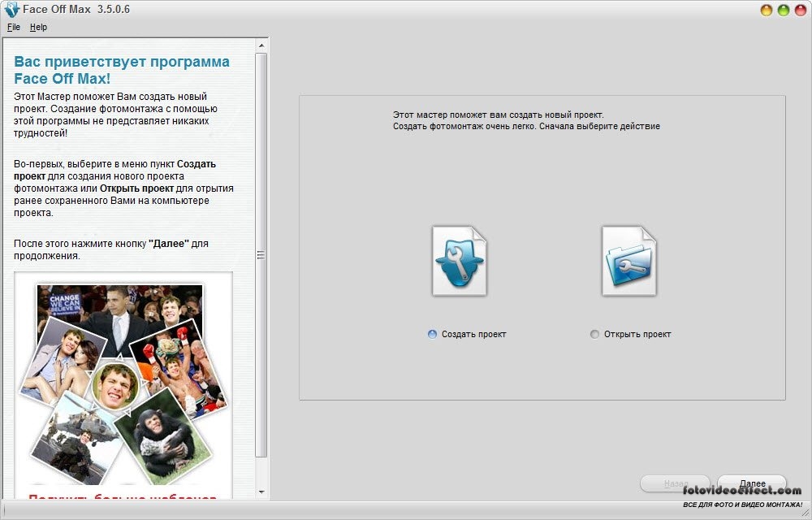Open the File menu
This screenshot has width=812, height=520.
[x=14, y=27]
